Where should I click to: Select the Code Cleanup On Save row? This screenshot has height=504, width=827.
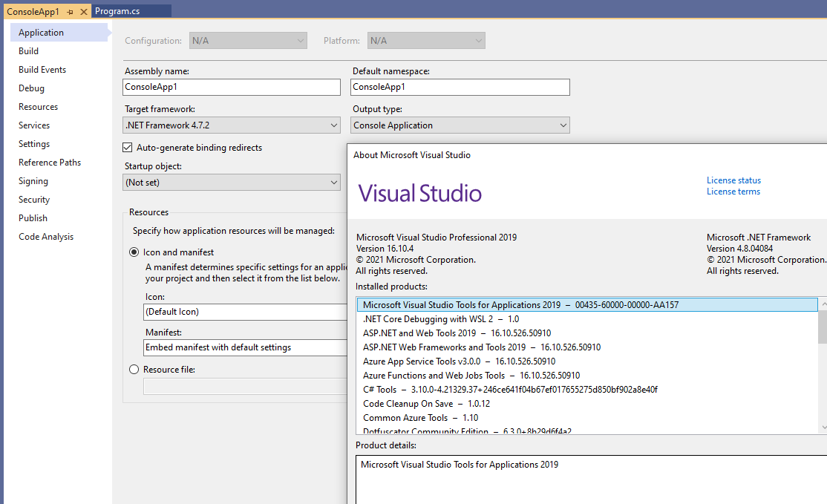(x=587, y=404)
